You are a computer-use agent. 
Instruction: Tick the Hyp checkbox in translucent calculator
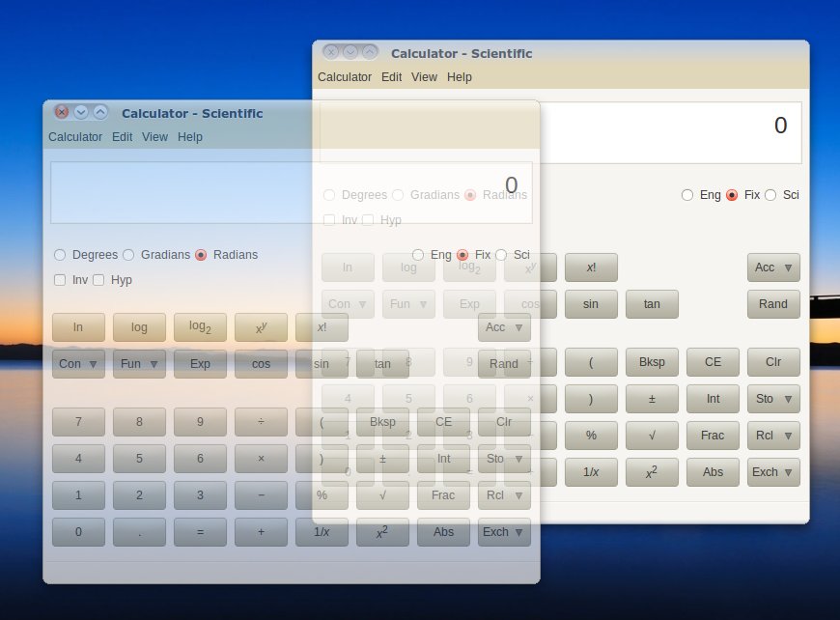(99, 280)
